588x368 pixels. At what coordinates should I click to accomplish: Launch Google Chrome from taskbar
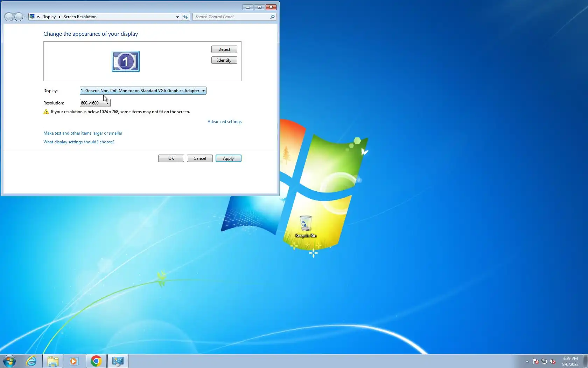click(96, 361)
